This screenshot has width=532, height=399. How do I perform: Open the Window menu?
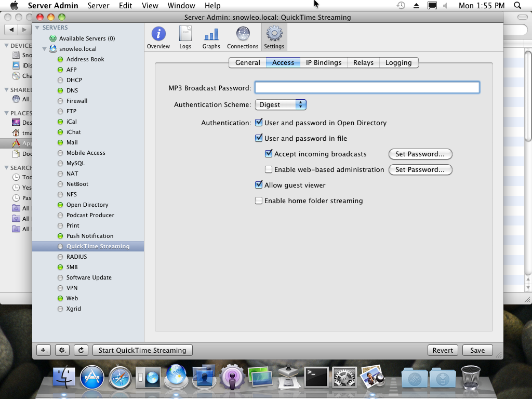coord(181,5)
